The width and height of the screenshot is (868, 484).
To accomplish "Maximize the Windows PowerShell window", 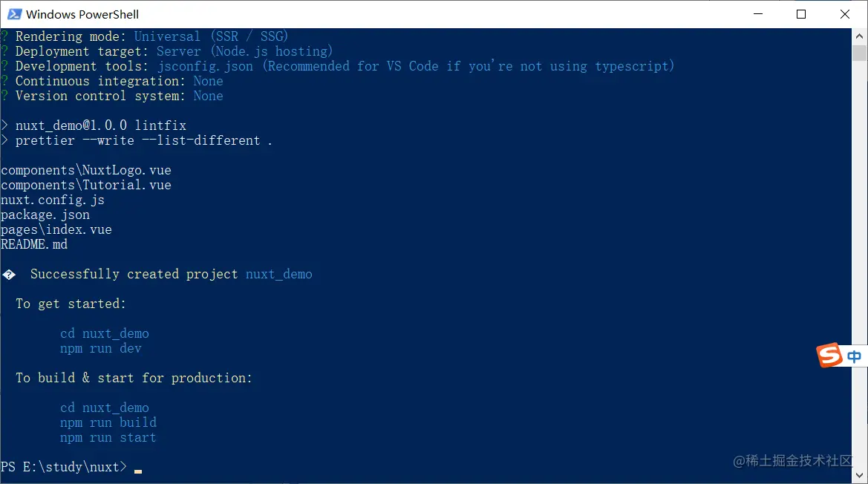I will tap(801, 14).
